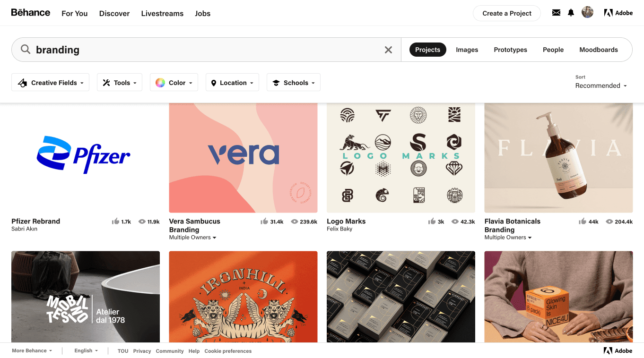Click the Tools filter icon
Screen dimensions: 644x358
107,82
